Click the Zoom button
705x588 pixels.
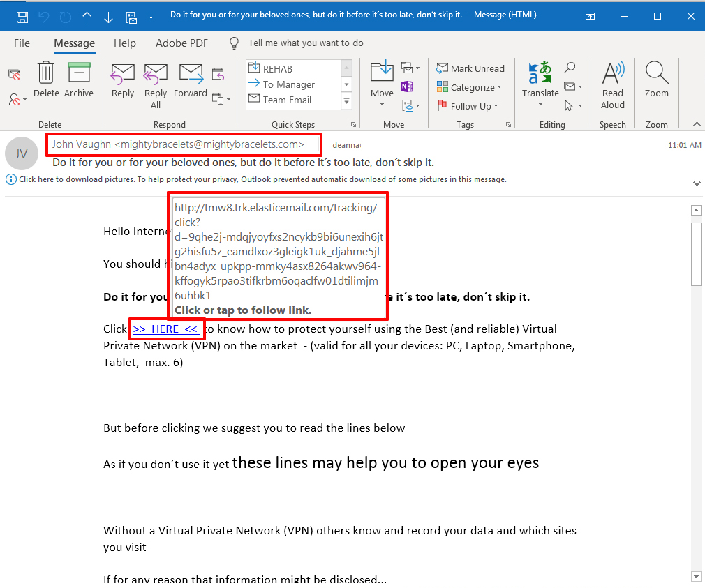click(657, 80)
